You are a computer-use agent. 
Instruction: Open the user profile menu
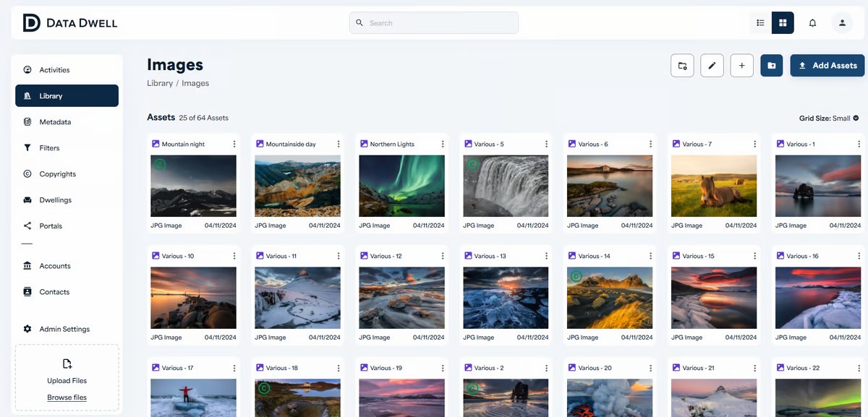coord(841,22)
